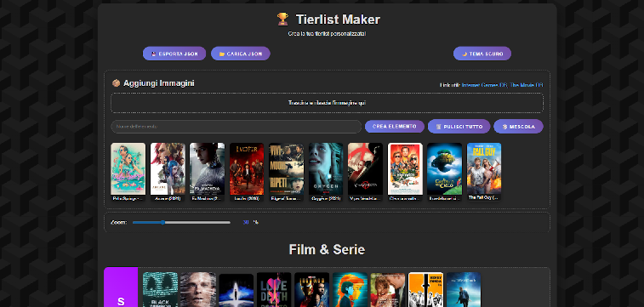This screenshot has height=307, width=644.
Task: Toggle the Tema Scuro theme button
Action: coord(482,54)
